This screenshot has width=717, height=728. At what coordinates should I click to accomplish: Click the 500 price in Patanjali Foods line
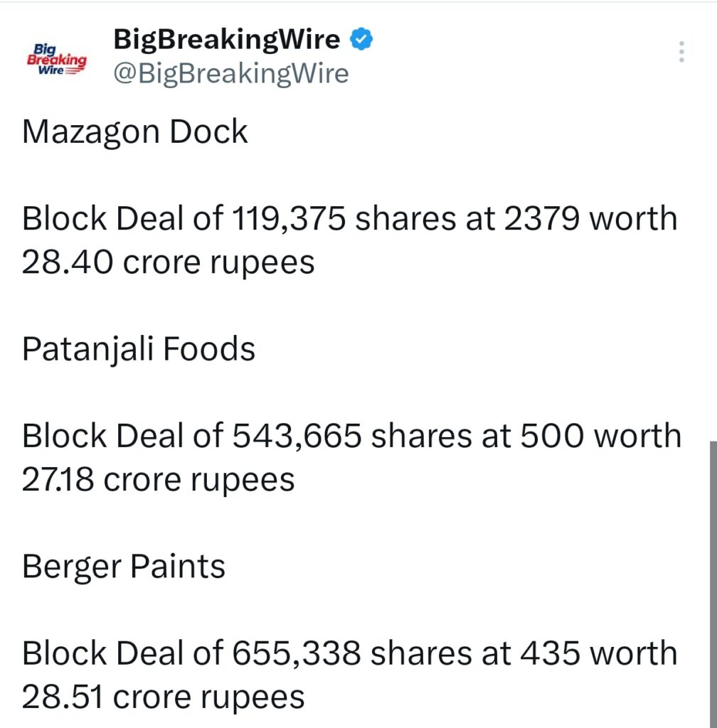(x=545, y=435)
